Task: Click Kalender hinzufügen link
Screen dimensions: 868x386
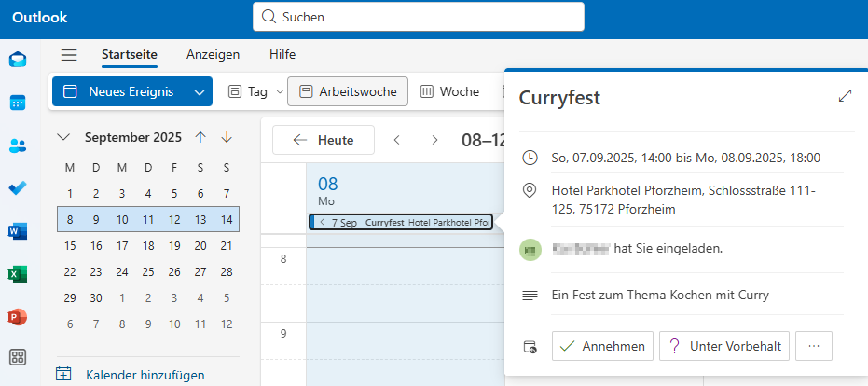Action: pos(145,376)
